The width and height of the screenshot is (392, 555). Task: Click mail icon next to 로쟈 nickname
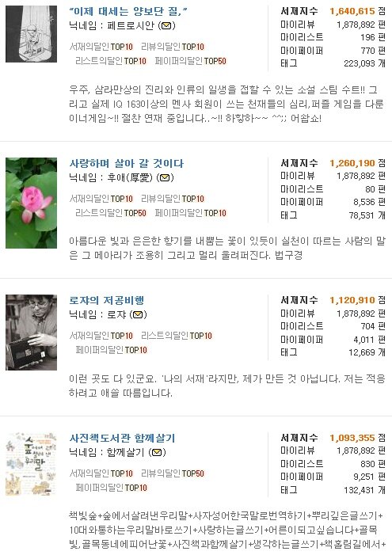pyautogui.click(x=138, y=314)
